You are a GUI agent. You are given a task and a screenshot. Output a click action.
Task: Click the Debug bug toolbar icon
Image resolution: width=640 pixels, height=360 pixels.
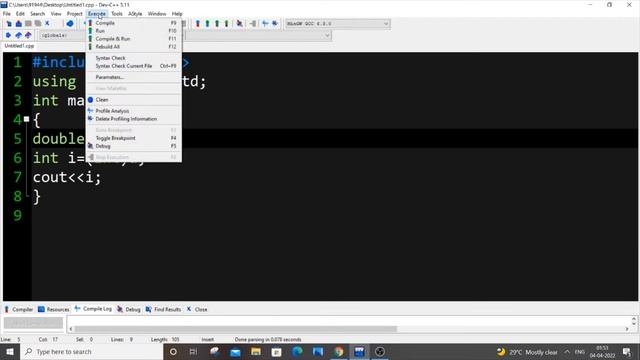tap(240, 24)
